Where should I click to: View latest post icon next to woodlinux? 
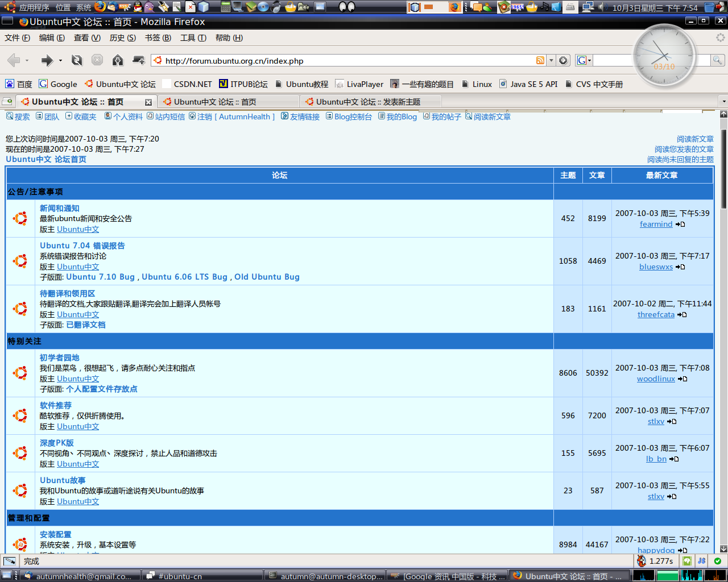682,379
